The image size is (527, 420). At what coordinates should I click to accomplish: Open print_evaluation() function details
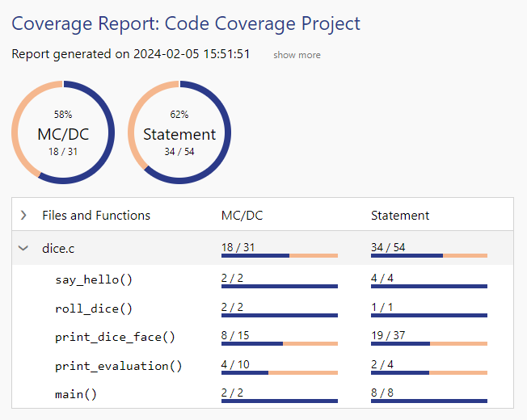tap(118, 366)
